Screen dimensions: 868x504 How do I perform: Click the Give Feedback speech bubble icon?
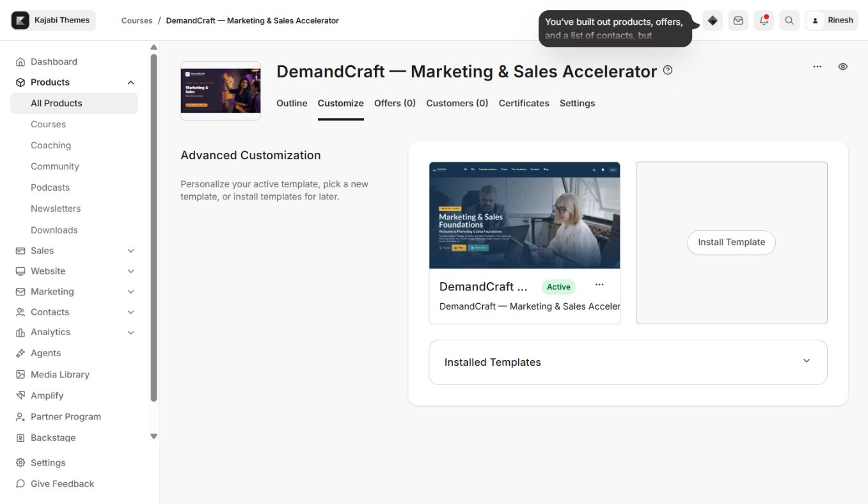coord(20,484)
